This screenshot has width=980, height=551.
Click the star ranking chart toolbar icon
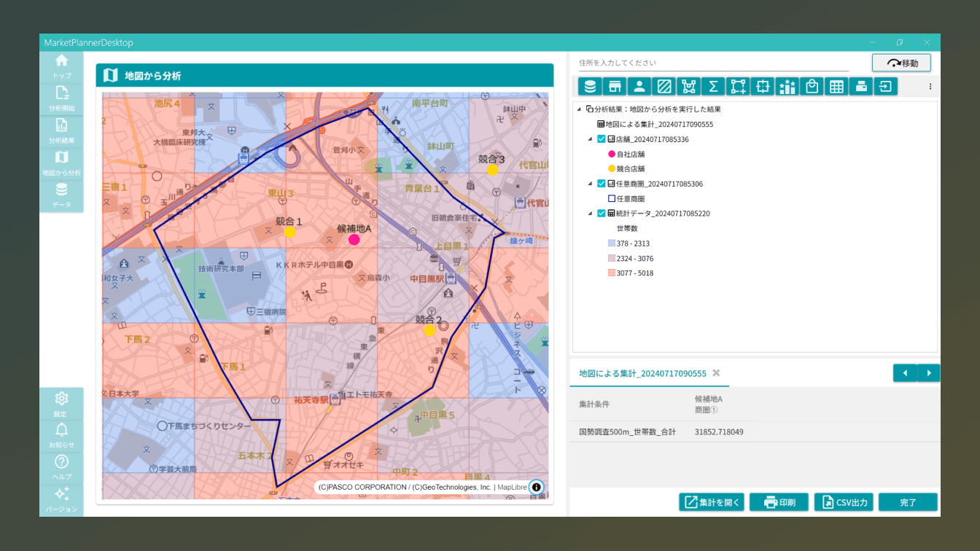point(787,87)
